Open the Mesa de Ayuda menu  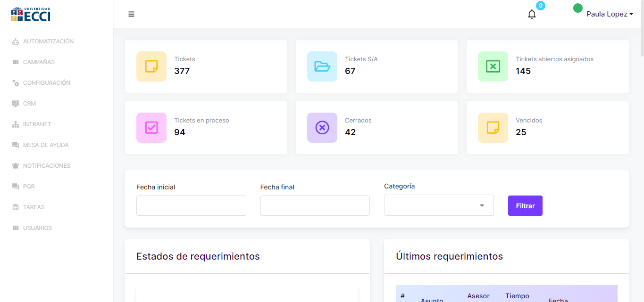click(46, 145)
